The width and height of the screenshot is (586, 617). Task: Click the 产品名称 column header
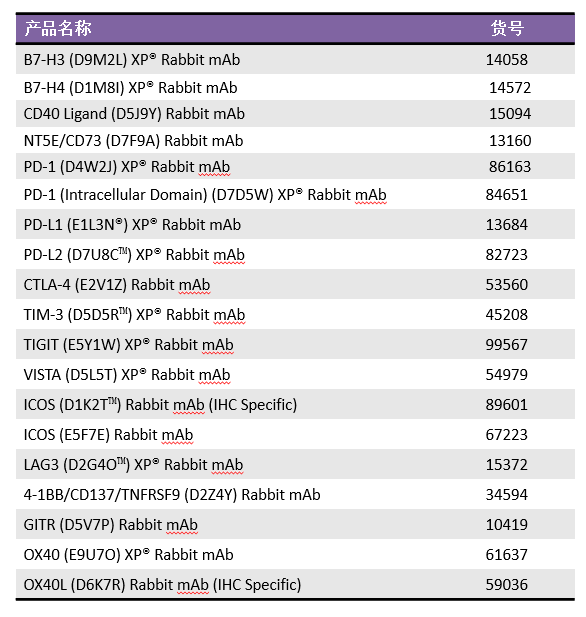[58, 28]
